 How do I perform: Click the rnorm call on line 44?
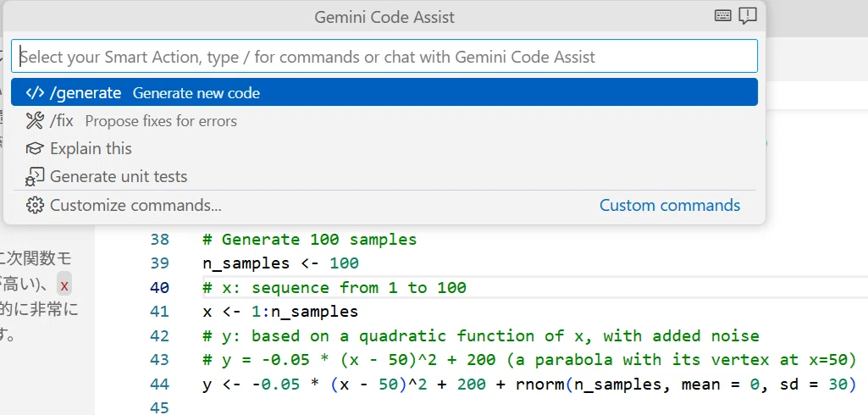point(686,384)
